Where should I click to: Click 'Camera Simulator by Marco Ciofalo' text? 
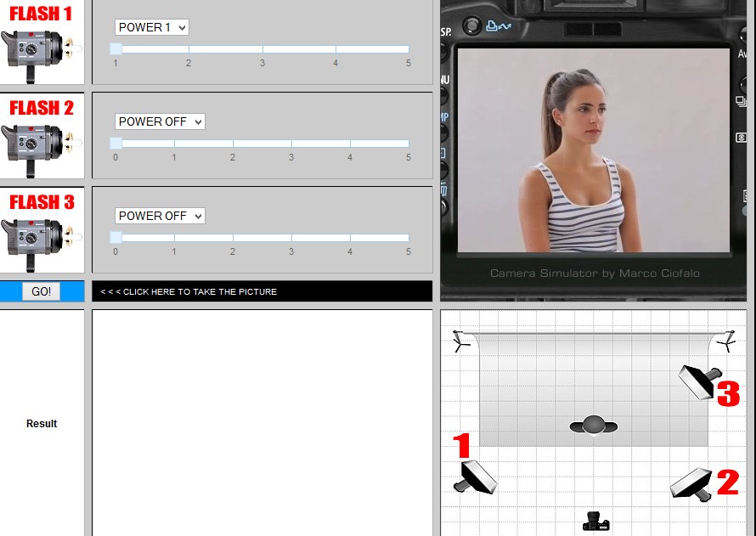tap(595, 274)
